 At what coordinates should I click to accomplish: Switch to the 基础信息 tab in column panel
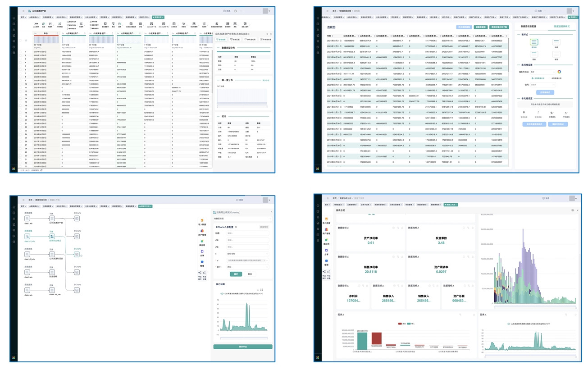pyautogui.click(x=221, y=40)
